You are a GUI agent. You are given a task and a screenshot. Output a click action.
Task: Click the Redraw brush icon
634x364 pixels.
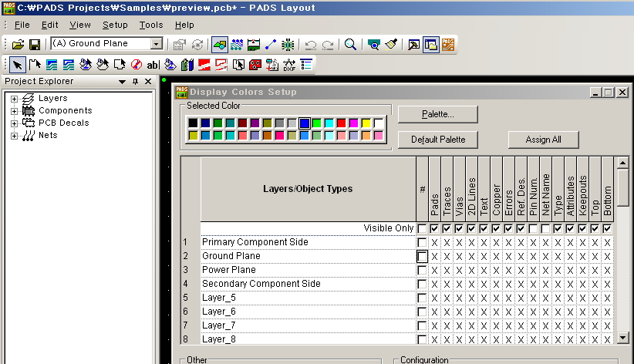click(391, 45)
